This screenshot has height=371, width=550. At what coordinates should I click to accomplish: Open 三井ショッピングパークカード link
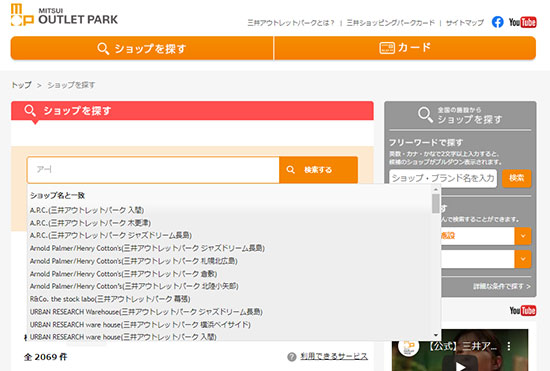390,23
